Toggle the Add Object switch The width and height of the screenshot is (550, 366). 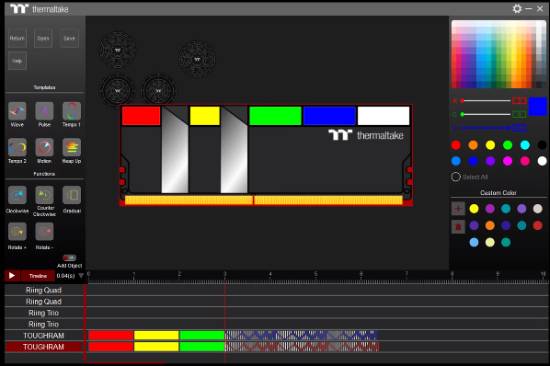[x=69, y=258]
